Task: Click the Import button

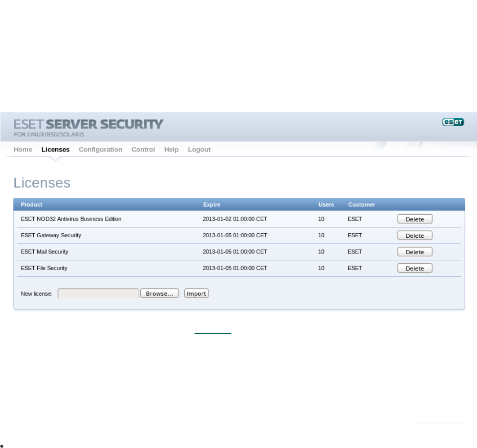Action: (196, 293)
